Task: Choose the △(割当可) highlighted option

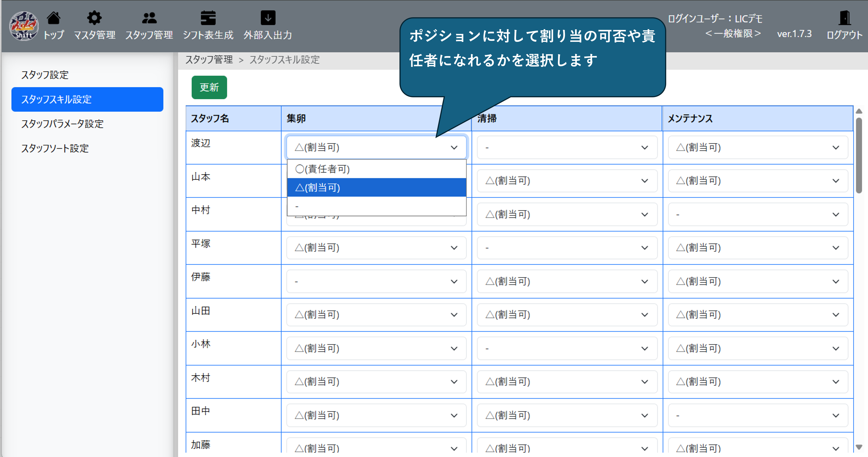Action: tap(376, 187)
